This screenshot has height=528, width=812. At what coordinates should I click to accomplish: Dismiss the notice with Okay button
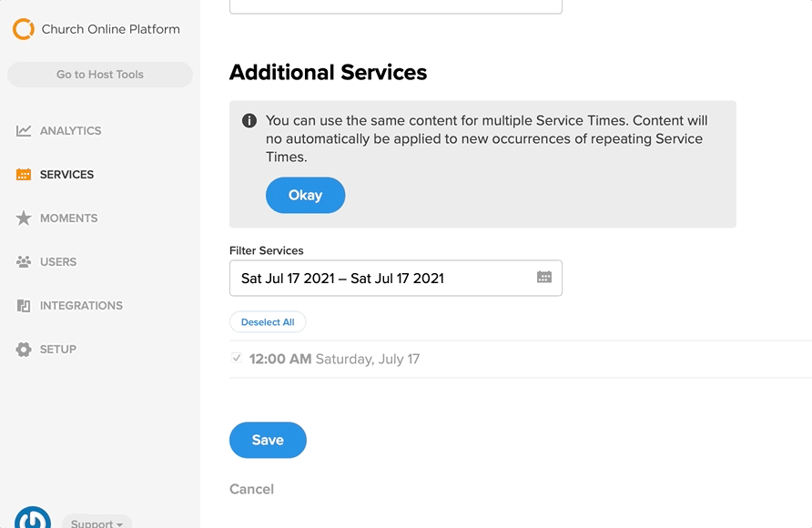coord(305,195)
